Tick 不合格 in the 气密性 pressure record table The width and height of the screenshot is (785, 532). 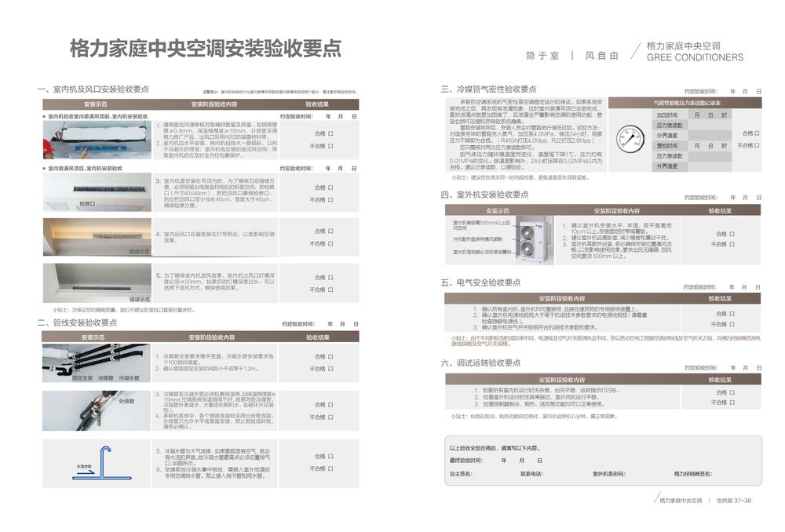coord(758,146)
